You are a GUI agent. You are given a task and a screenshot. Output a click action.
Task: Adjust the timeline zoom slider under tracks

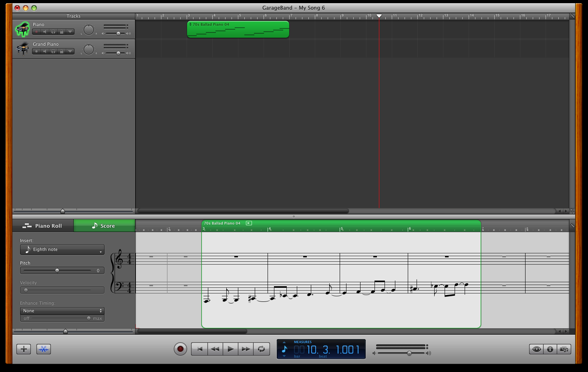point(62,211)
